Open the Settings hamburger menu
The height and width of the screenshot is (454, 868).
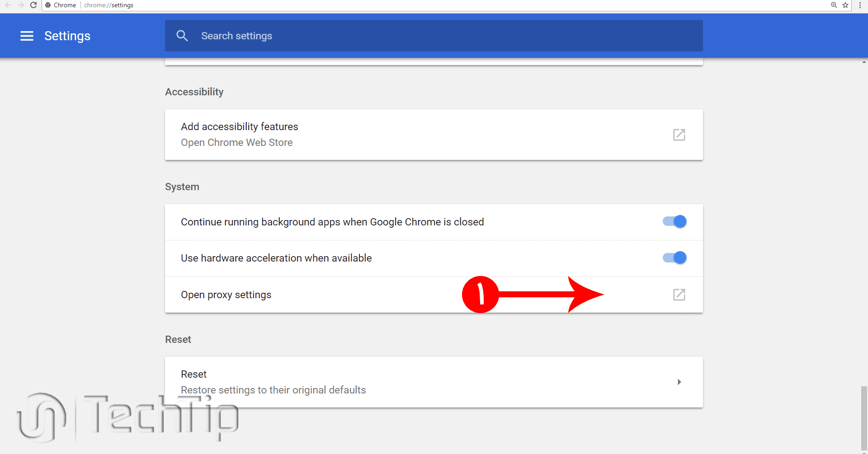coord(27,36)
